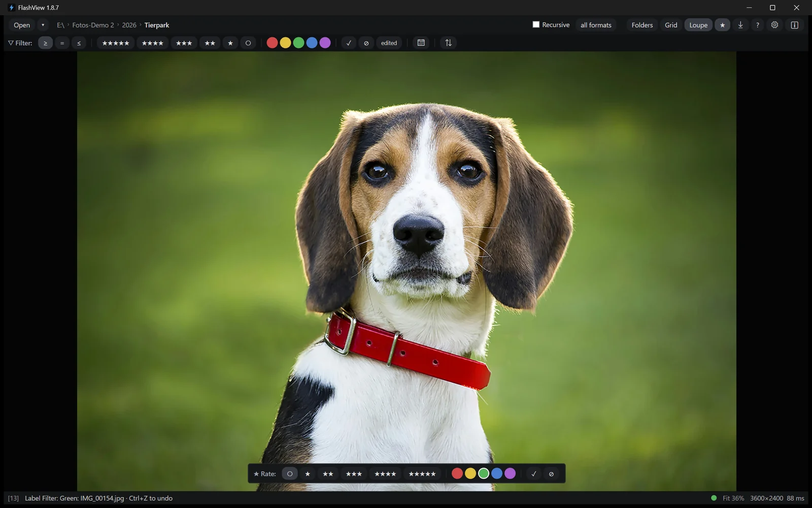Click the [13] image count in status bar

tap(13, 498)
